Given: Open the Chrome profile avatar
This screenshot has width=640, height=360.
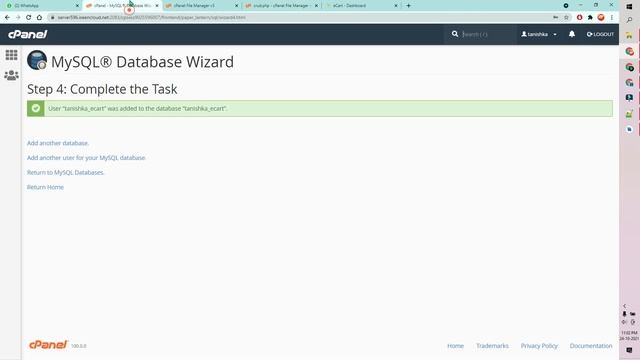Looking at the screenshot, I should tap(601, 18).
